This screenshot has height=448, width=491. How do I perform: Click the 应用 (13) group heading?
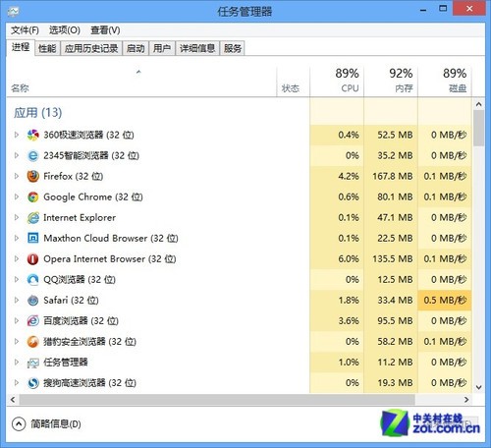click(x=37, y=113)
